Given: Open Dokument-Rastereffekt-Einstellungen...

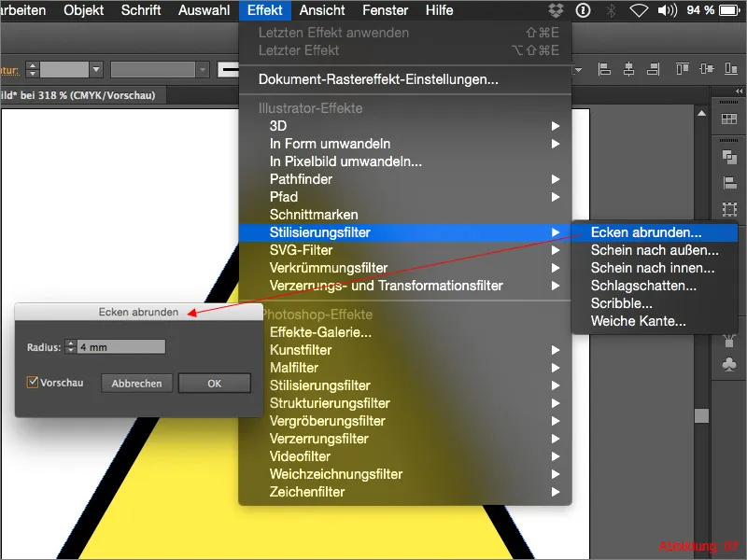Looking at the screenshot, I should [x=405, y=79].
